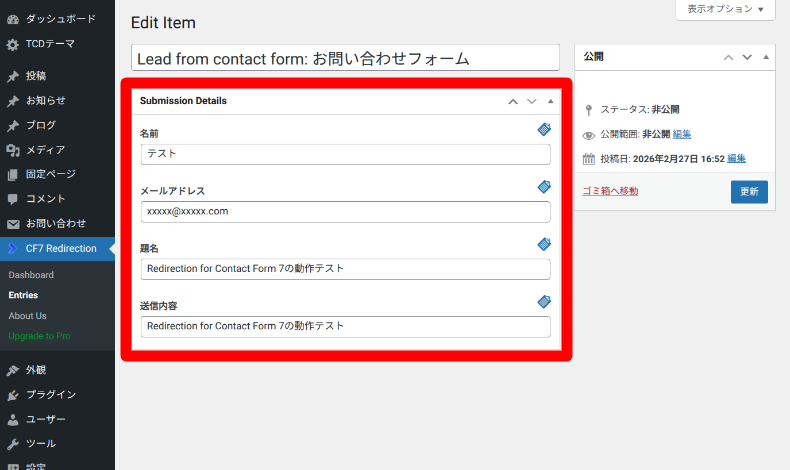Move Submission Details panel up
The height and width of the screenshot is (470, 790).
tap(513, 101)
